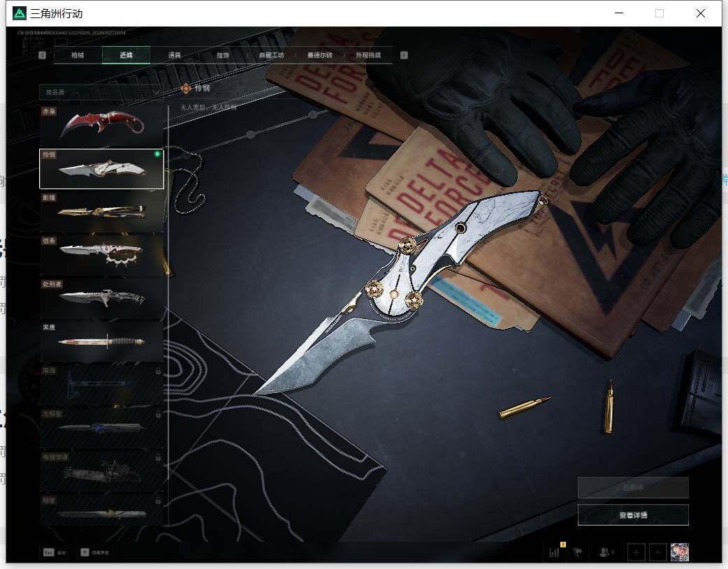Open the friends icon in bottom bar
The height and width of the screenshot is (569, 728).
[x=606, y=552]
